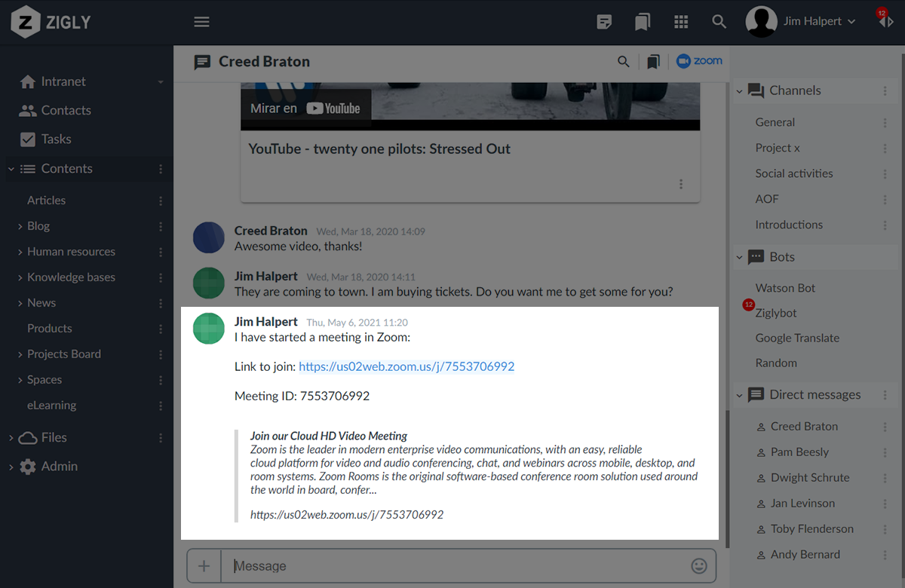Expand the Files section chevron
905x588 pixels.
click(11, 437)
